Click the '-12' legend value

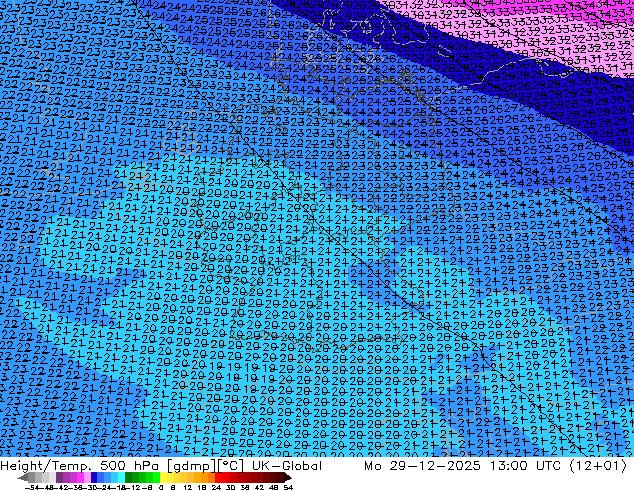coord(133,488)
